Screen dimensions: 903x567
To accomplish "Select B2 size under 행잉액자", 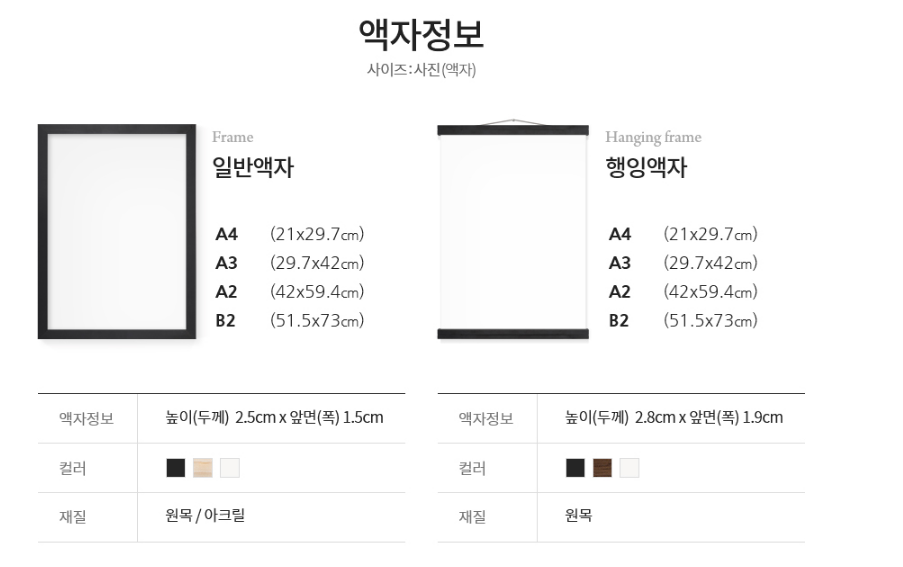I will click(683, 321).
